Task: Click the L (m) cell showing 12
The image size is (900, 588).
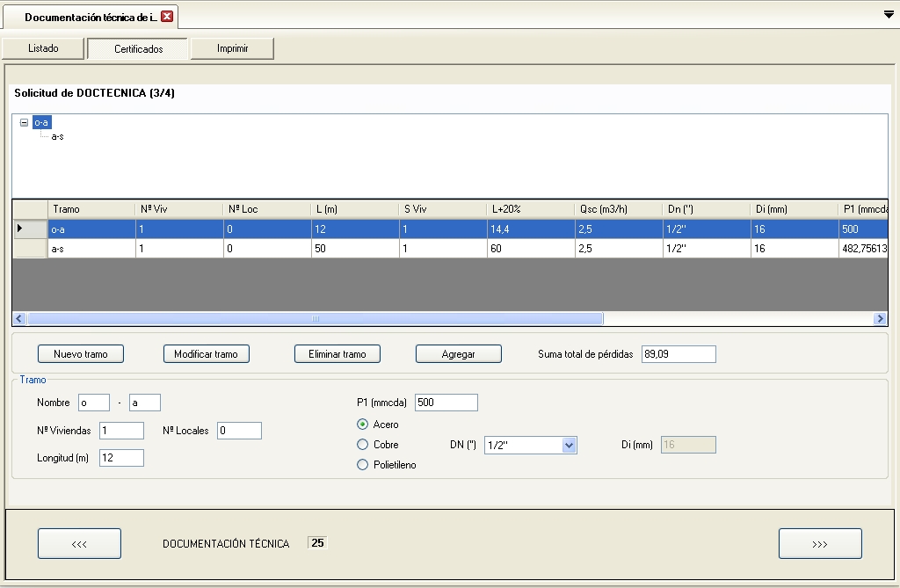Action: 355,229
